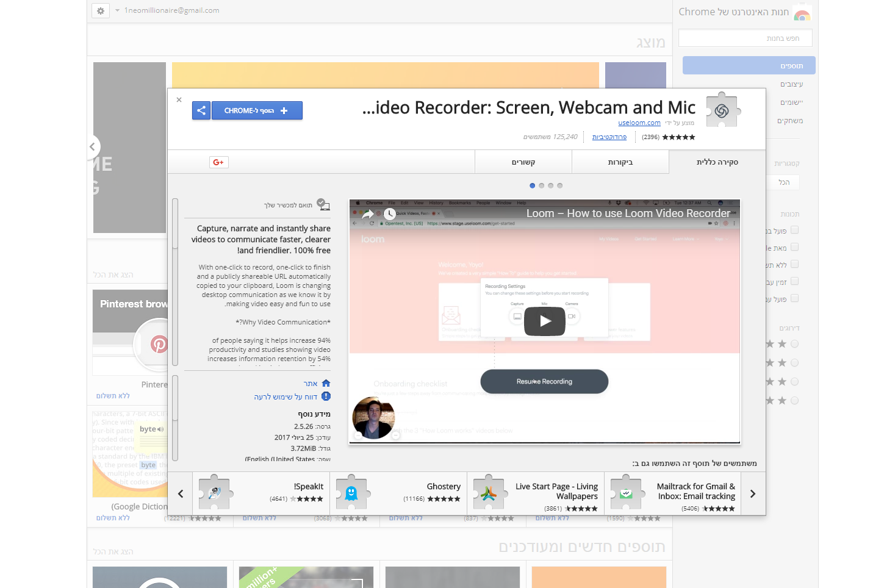Click the Loom rating stars (2396)

click(678, 137)
